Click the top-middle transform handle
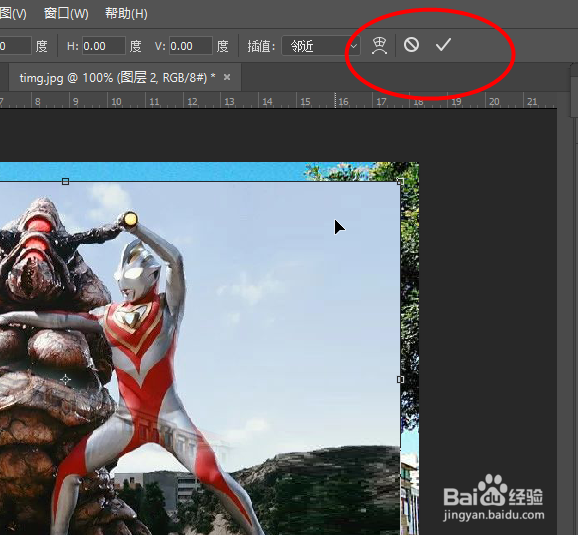The width and height of the screenshot is (578, 535). [65, 181]
